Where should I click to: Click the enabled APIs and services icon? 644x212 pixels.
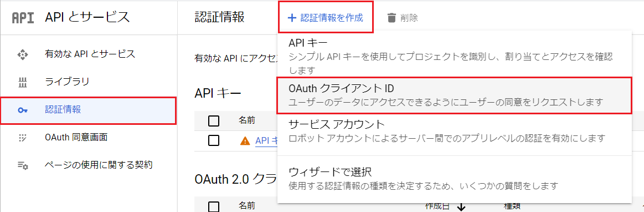[x=22, y=54]
